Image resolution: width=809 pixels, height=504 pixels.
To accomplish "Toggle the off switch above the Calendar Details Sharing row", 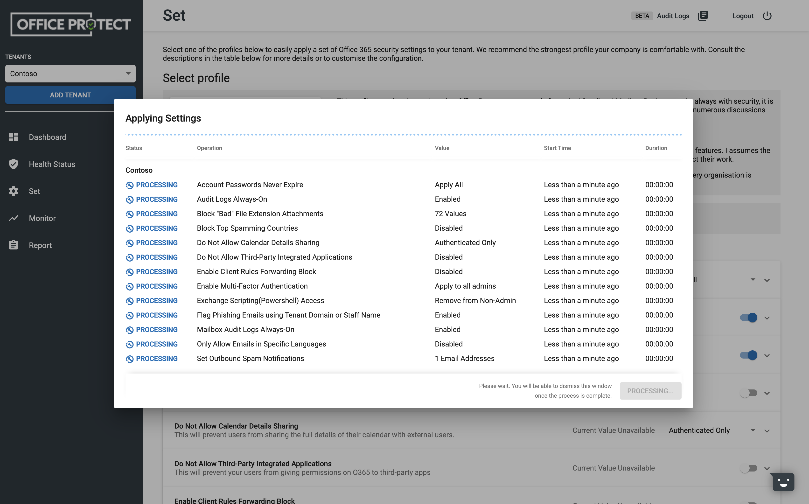I will [x=747, y=393].
